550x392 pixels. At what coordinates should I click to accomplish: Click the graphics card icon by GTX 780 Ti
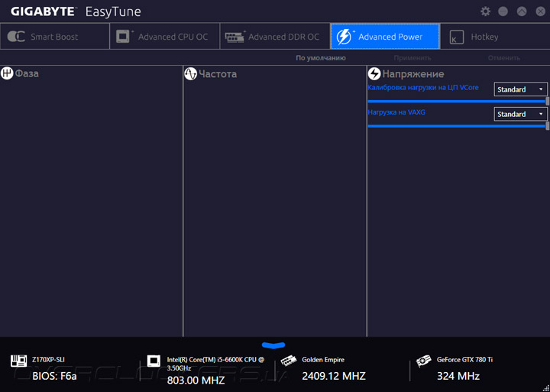click(423, 361)
